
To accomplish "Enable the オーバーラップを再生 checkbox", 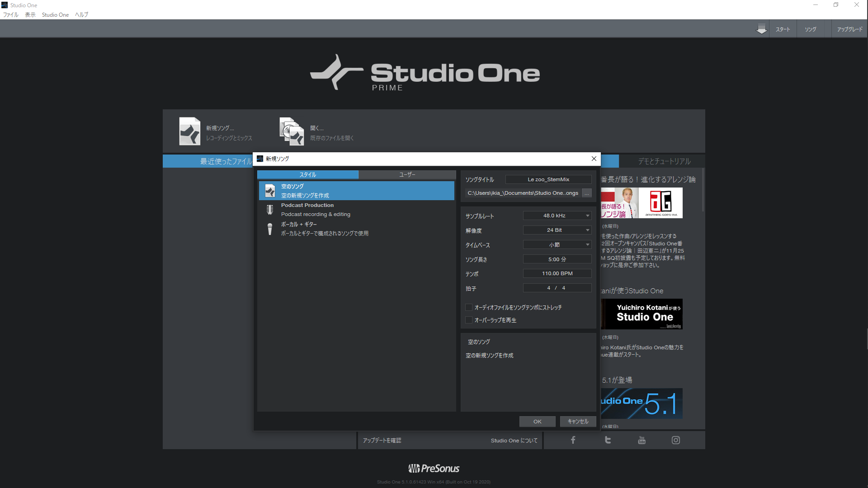I will click(x=469, y=320).
